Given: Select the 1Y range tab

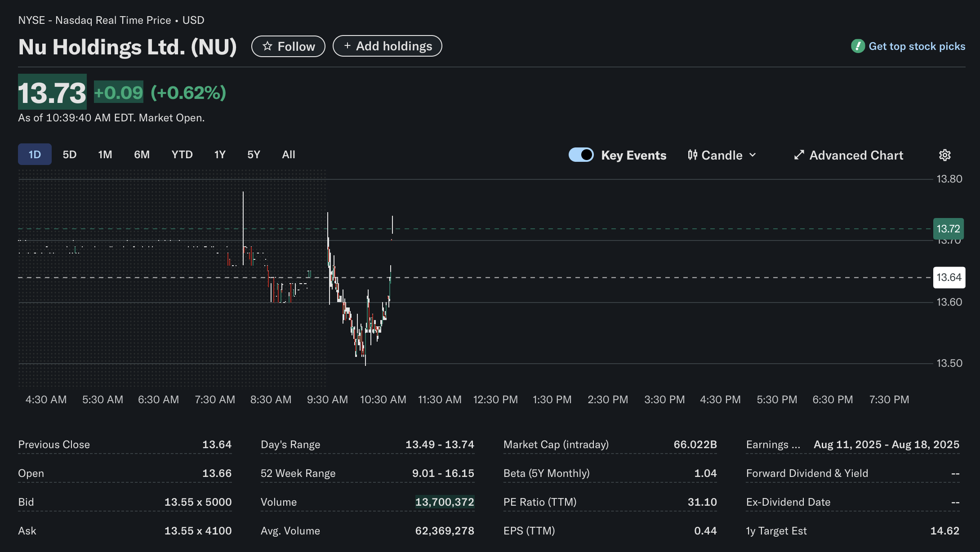Looking at the screenshot, I should pos(220,155).
